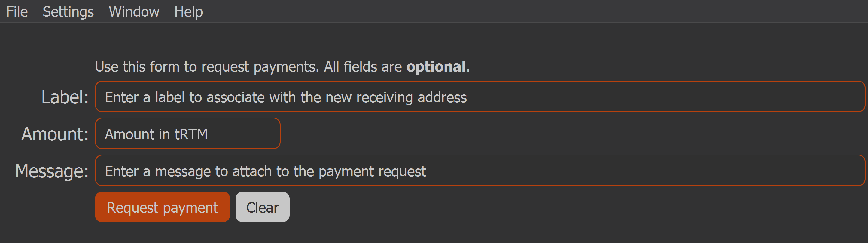
Task: Click the "Message:" field caption
Action: pos(52,171)
